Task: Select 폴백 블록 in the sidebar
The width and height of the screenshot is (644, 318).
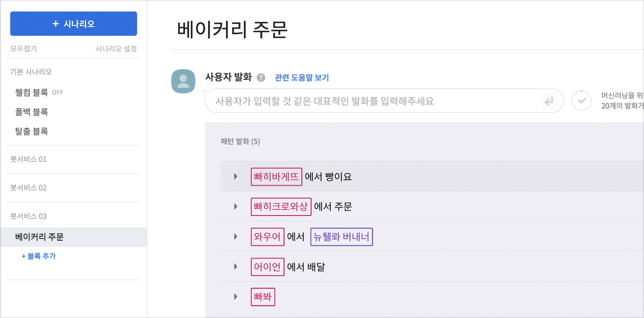Action: (32, 112)
